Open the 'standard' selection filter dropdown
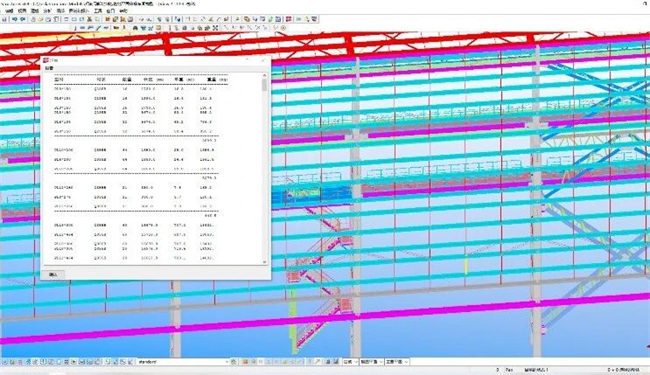Screen dimensions: 650x375 (x=183, y=362)
